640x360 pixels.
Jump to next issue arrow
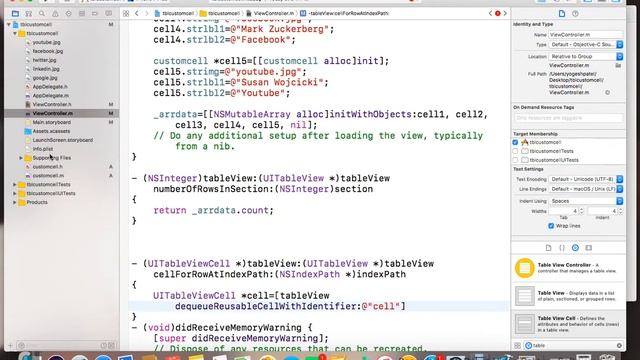pyautogui.click(x=505, y=13)
